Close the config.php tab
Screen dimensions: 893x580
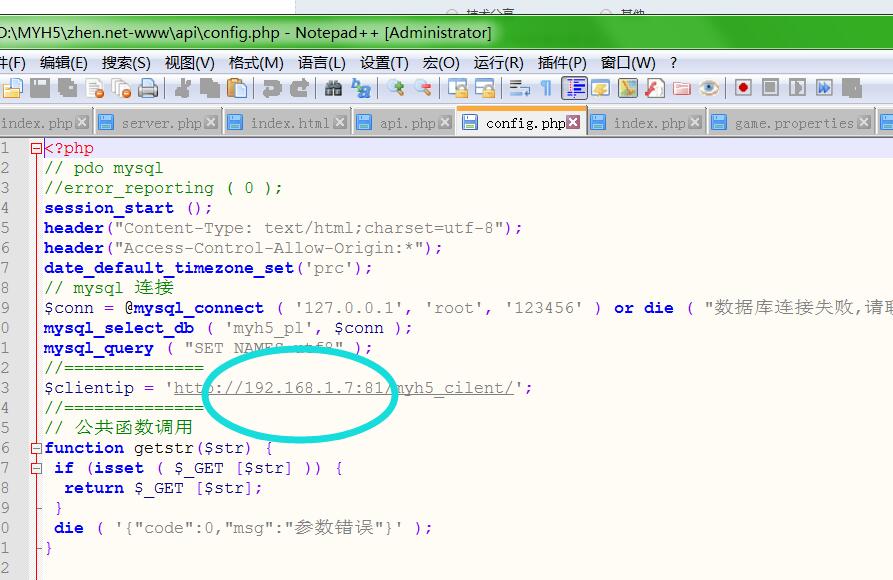tap(573, 123)
